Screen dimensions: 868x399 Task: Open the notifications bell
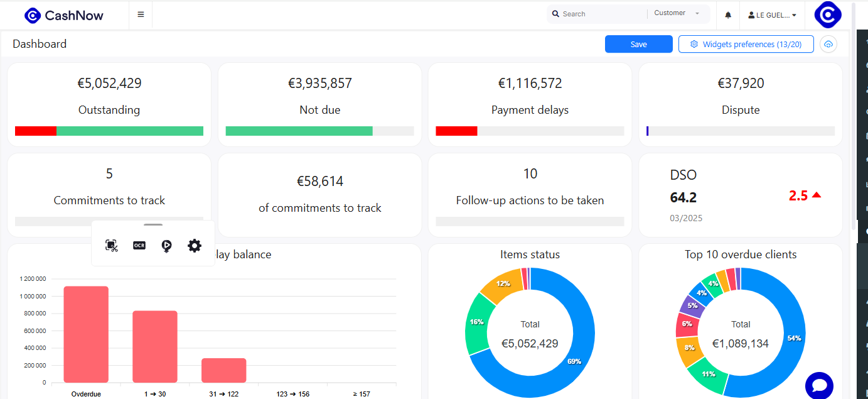[x=728, y=14]
